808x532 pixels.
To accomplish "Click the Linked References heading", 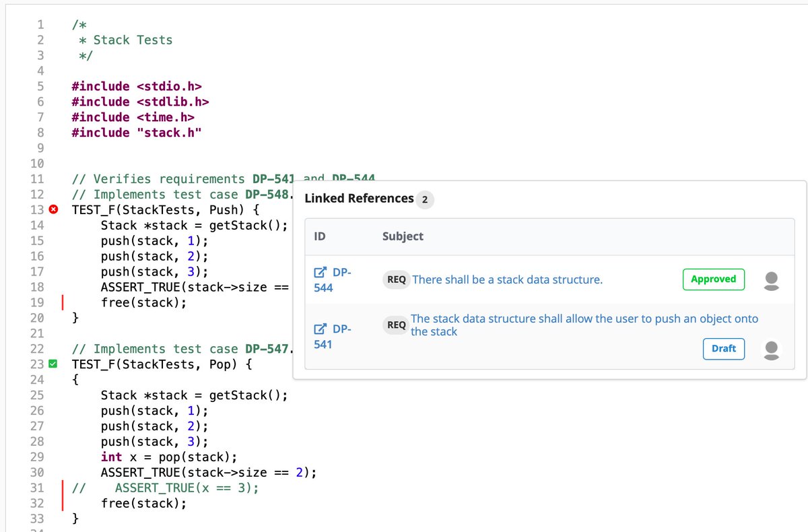I will [x=359, y=199].
